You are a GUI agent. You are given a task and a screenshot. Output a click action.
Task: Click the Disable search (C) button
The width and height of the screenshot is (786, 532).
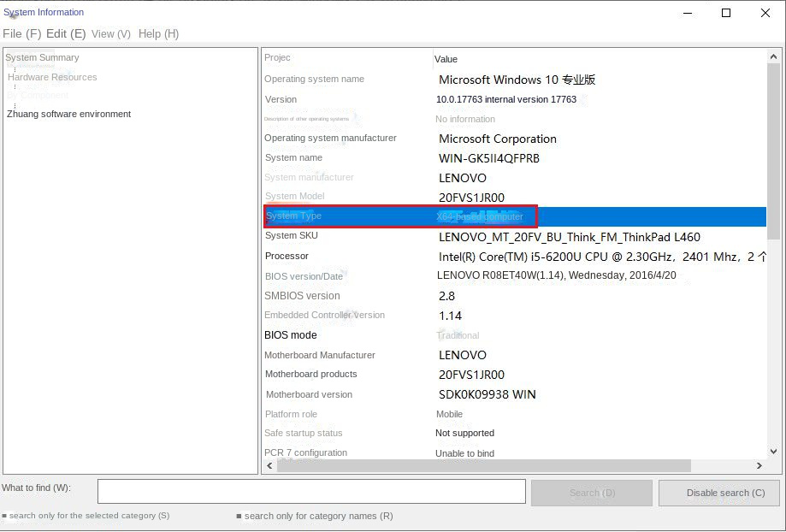(718, 492)
